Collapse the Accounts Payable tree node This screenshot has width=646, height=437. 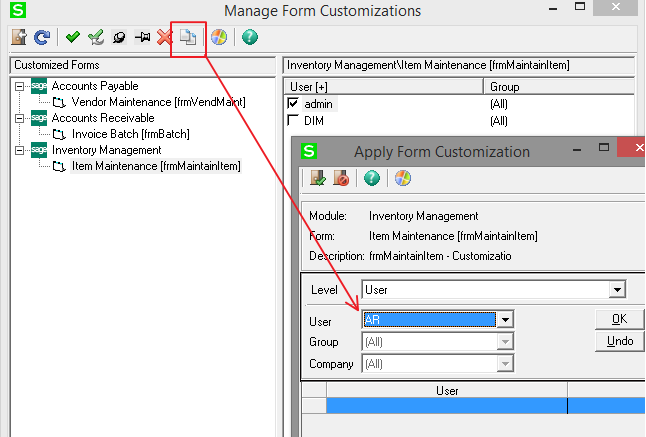click(x=20, y=87)
